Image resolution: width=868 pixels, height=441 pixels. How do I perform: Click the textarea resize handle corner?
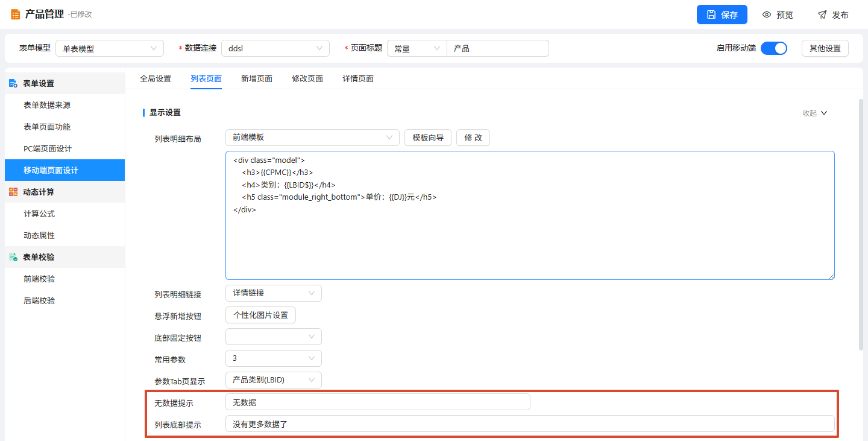click(831, 276)
